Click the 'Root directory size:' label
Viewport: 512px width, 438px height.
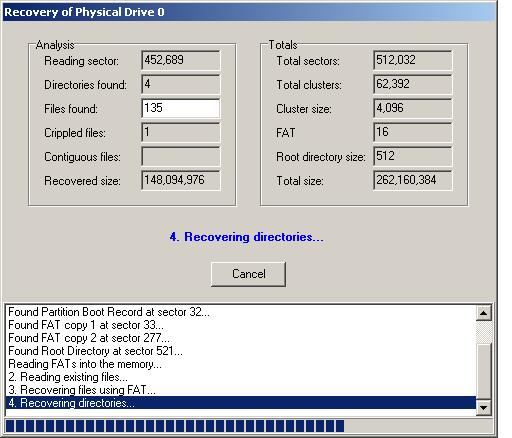tap(321, 157)
